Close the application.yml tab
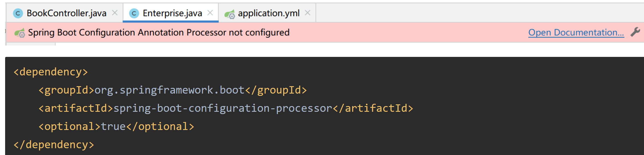Image resolution: width=644 pixels, height=155 pixels. tap(308, 13)
